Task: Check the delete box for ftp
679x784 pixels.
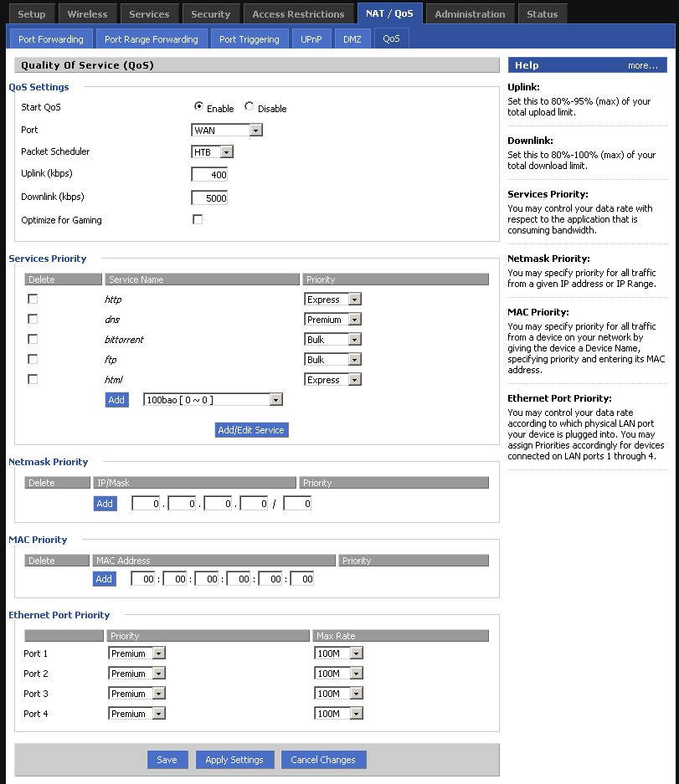Action: point(33,359)
